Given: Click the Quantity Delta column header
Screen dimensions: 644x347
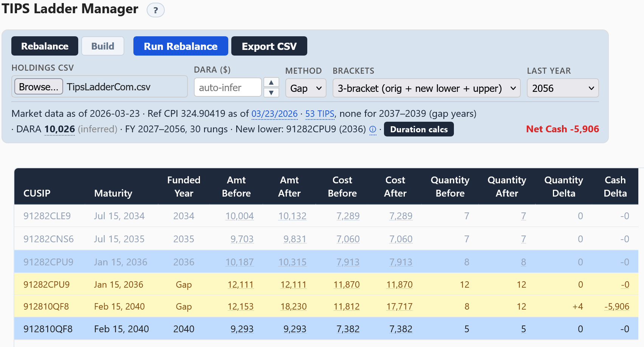Looking at the screenshot, I should pyautogui.click(x=563, y=186).
